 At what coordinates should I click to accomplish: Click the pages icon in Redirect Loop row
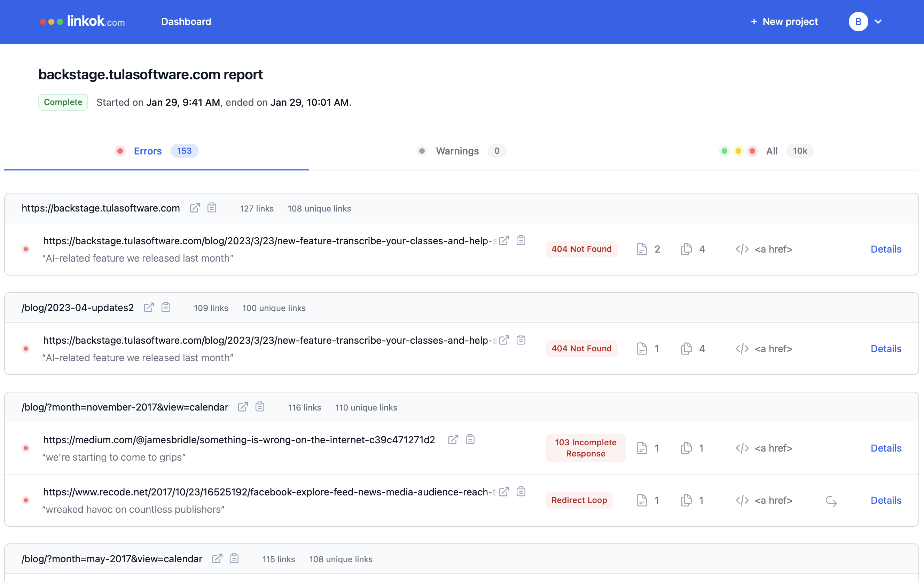point(686,500)
